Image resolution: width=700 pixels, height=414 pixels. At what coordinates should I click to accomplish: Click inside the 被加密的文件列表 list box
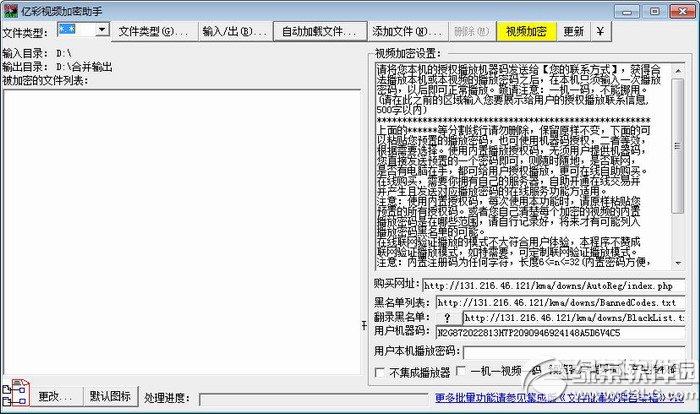tap(182, 232)
